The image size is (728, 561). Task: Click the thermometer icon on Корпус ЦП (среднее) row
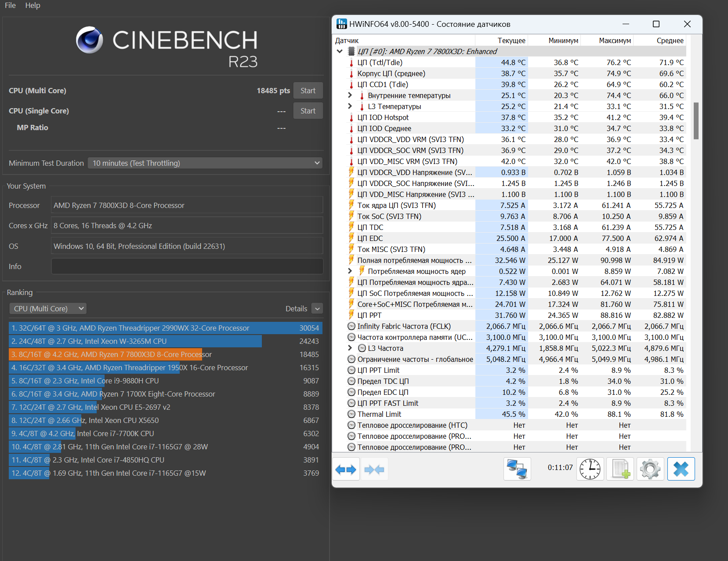pyautogui.click(x=351, y=73)
